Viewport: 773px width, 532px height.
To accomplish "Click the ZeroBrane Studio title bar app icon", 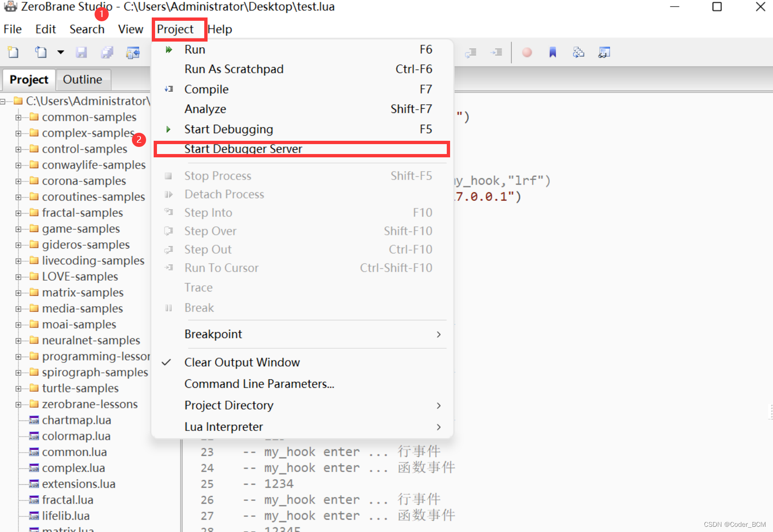I will (10, 7).
